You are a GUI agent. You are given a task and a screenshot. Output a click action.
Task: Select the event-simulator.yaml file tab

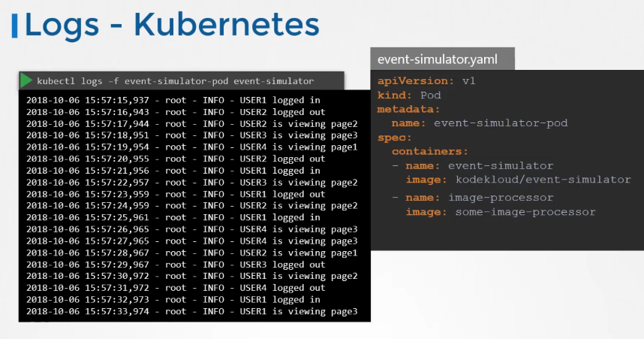pos(442,59)
